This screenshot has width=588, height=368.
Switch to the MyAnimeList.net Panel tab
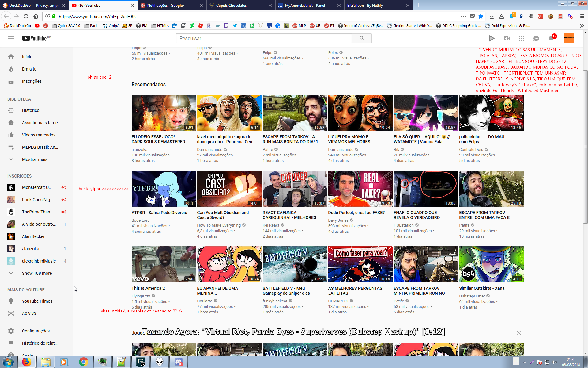point(305,6)
